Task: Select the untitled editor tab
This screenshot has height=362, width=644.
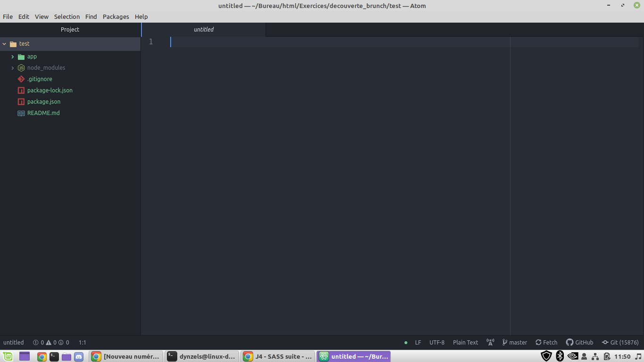Action: pos(204,29)
